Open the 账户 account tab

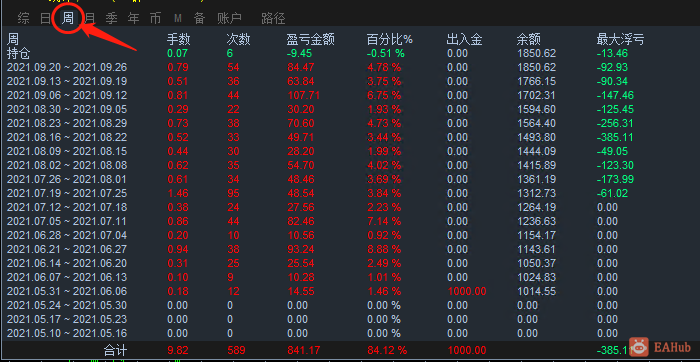click(229, 18)
